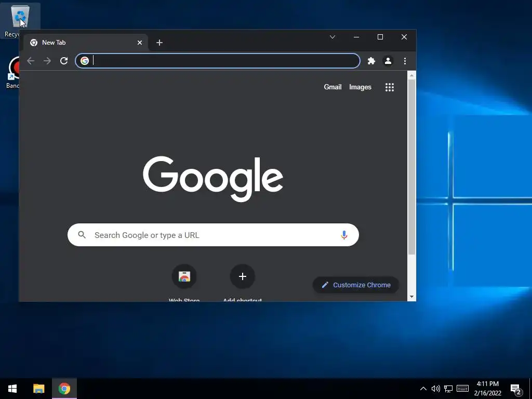The height and width of the screenshot is (399, 532).
Task: Click the Google icon in address bar
Action: coord(85,61)
